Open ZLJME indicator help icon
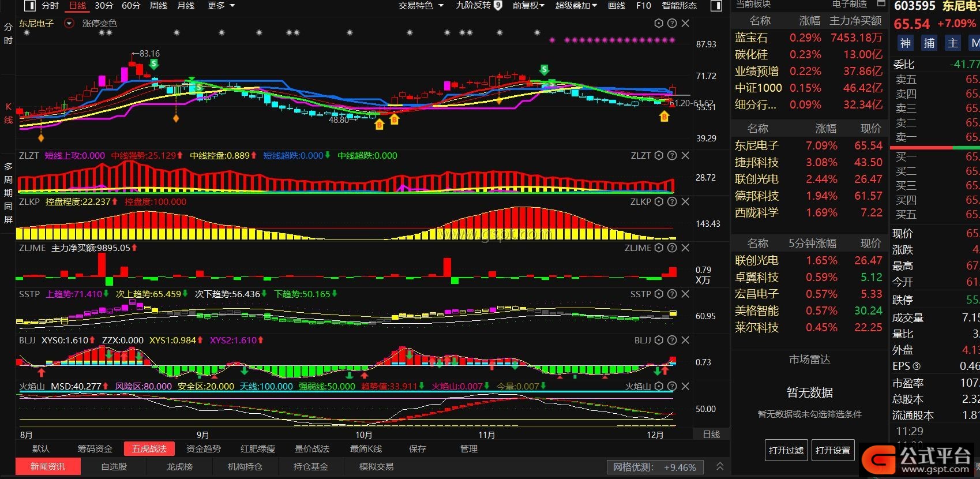The width and height of the screenshot is (980, 479). point(672,248)
